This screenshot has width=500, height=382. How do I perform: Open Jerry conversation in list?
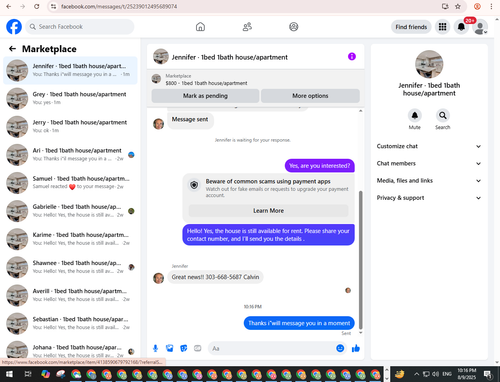tap(70, 127)
